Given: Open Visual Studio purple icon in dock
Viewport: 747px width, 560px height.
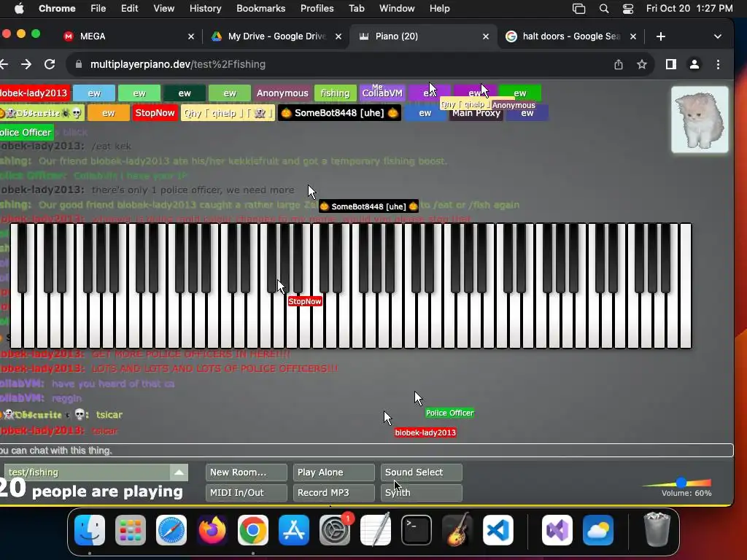Looking at the screenshot, I should click(557, 530).
